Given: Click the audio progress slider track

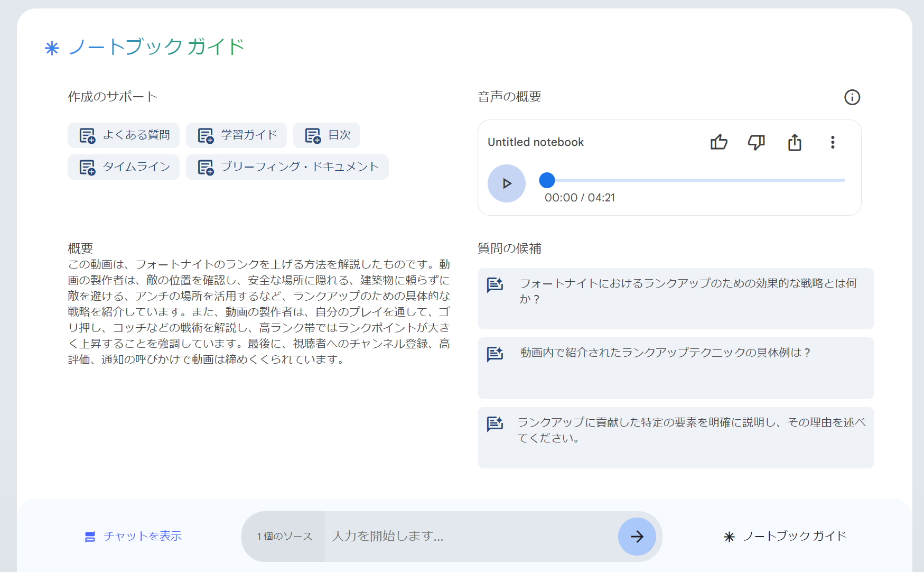Looking at the screenshot, I should click(692, 180).
